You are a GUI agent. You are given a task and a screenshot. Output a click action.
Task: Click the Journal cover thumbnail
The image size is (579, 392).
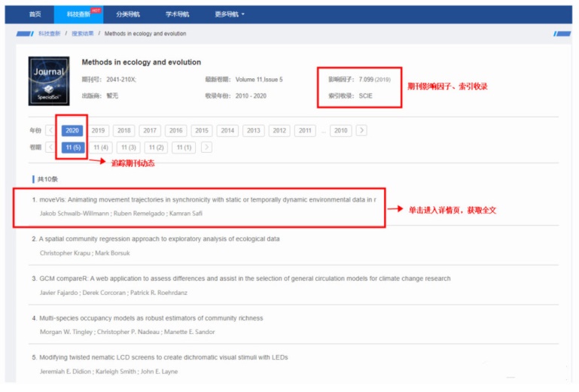coord(49,81)
